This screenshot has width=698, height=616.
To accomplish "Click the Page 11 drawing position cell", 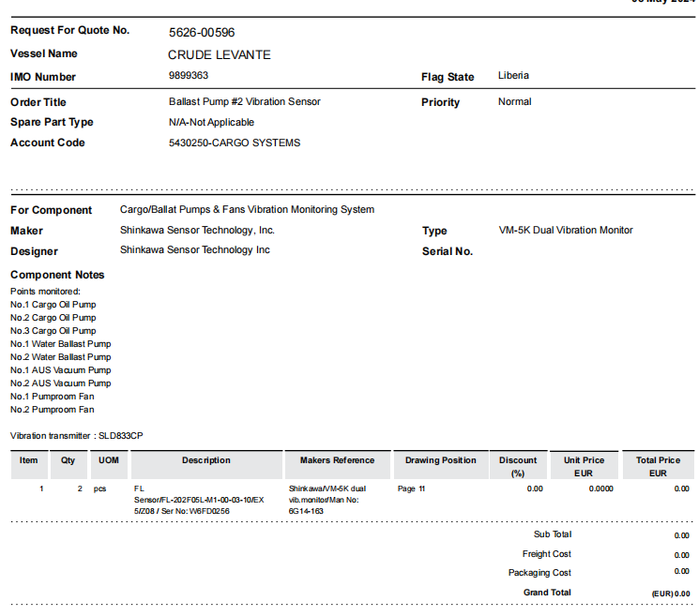I will click(x=411, y=488).
